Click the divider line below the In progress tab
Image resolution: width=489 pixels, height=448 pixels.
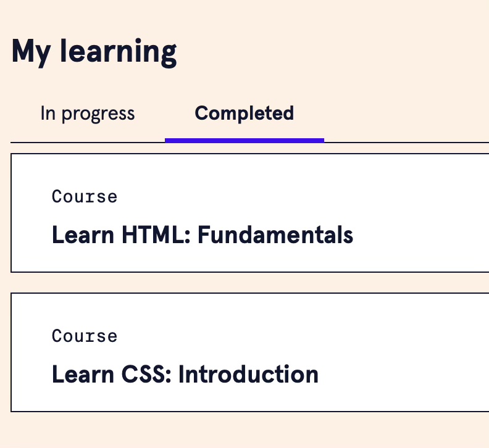click(x=87, y=143)
